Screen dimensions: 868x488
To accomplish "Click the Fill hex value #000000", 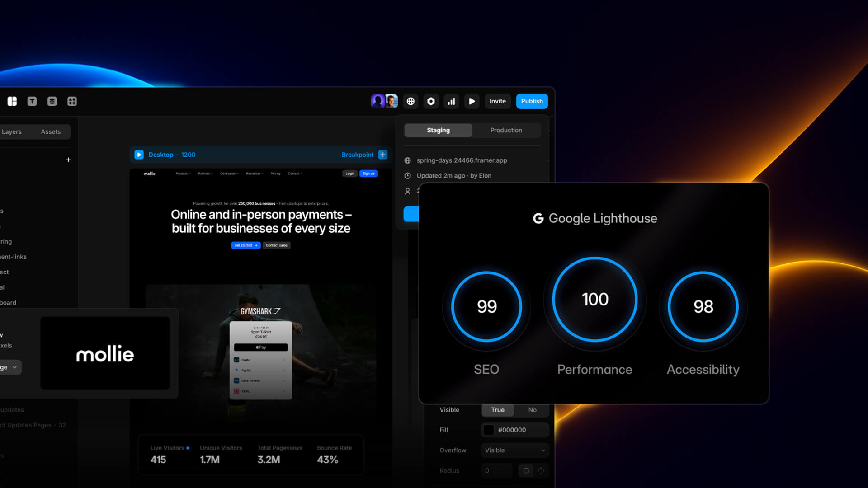I will [x=512, y=430].
